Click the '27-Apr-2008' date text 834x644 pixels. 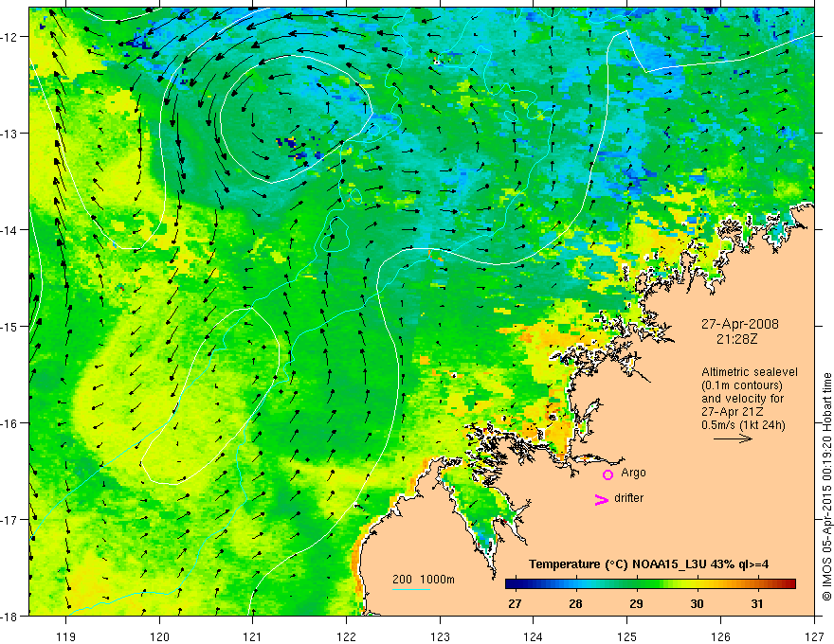(x=740, y=324)
